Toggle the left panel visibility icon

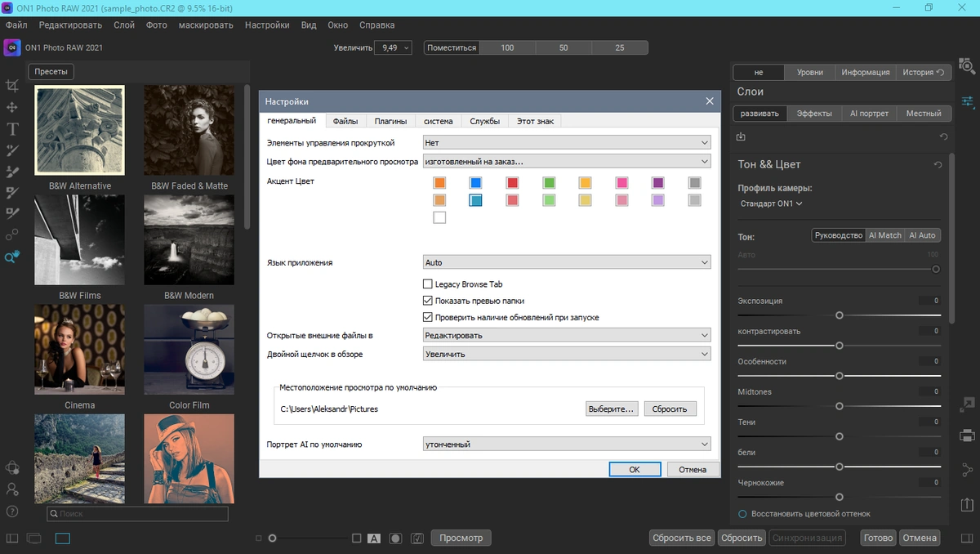[x=11, y=538]
